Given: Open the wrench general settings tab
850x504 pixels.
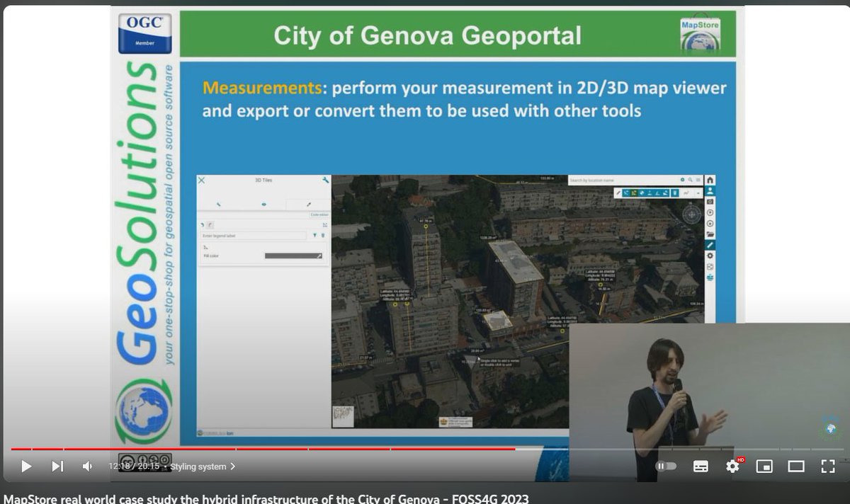Looking at the screenshot, I should pyautogui.click(x=218, y=204).
